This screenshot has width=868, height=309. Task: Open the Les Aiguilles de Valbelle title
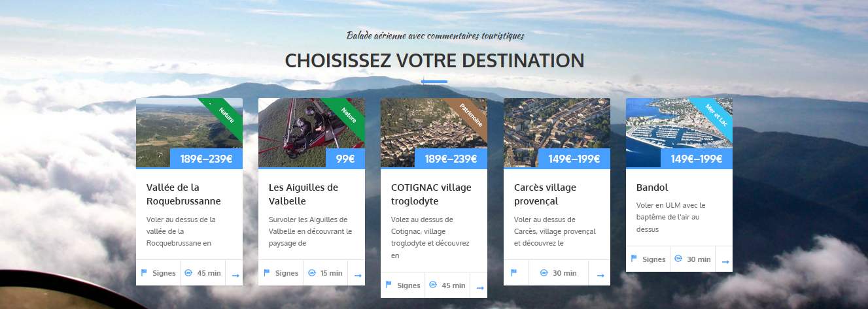click(x=304, y=194)
